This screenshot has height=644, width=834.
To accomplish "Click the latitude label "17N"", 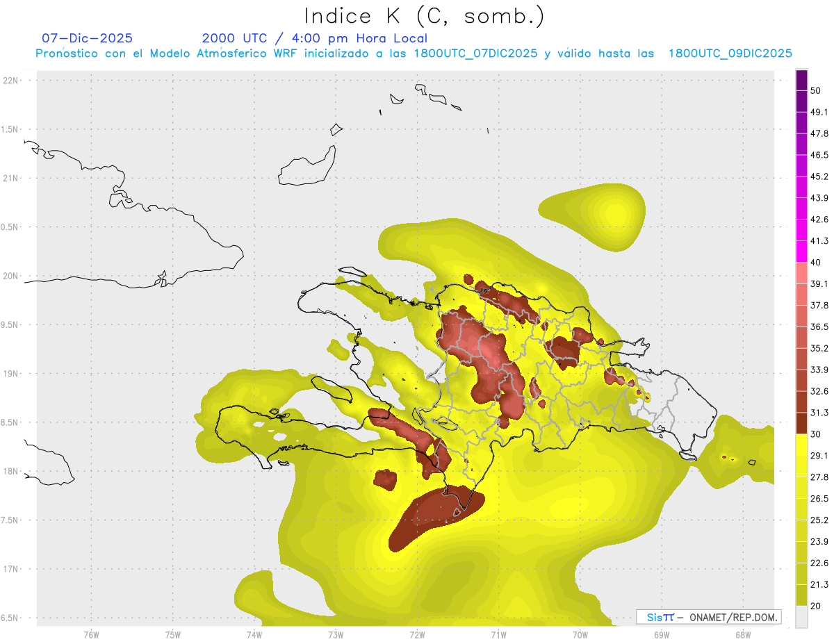I will [x=11, y=569].
